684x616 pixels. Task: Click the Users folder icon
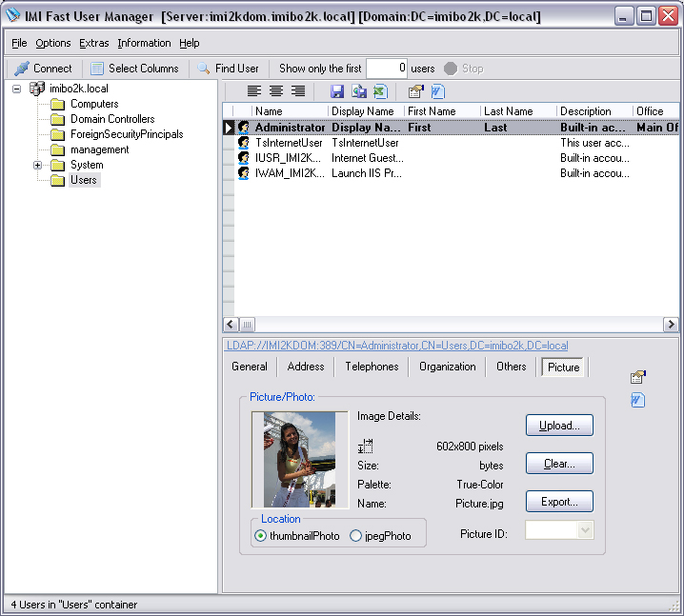(x=57, y=181)
